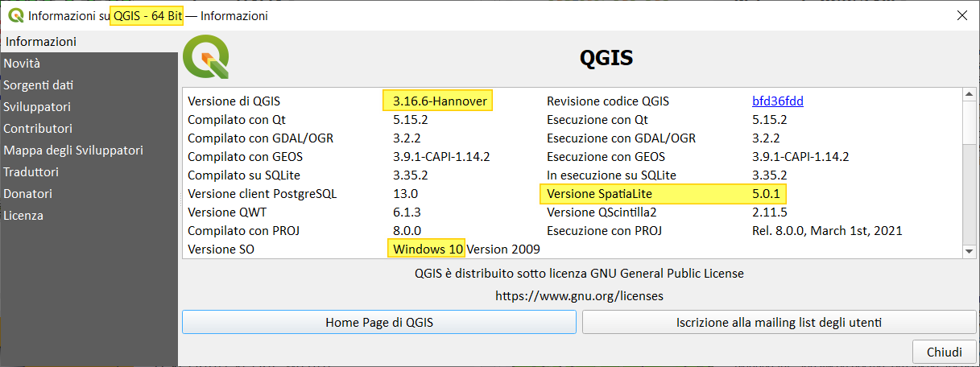Click the scrollbar down arrow in version table
The image size is (980, 367).
pyautogui.click(x=969, y=251)
